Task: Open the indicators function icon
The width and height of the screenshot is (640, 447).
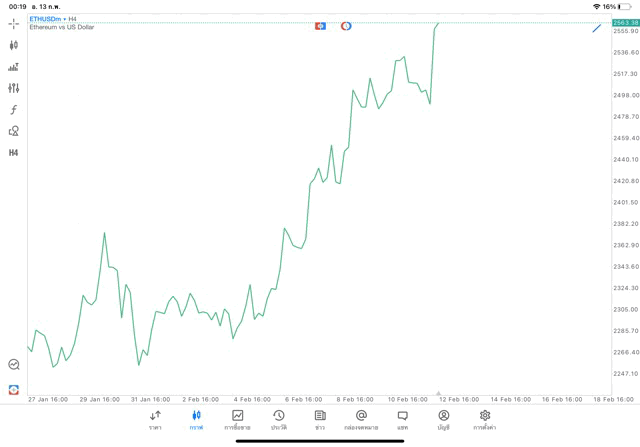Action: [x=14, y=110]
